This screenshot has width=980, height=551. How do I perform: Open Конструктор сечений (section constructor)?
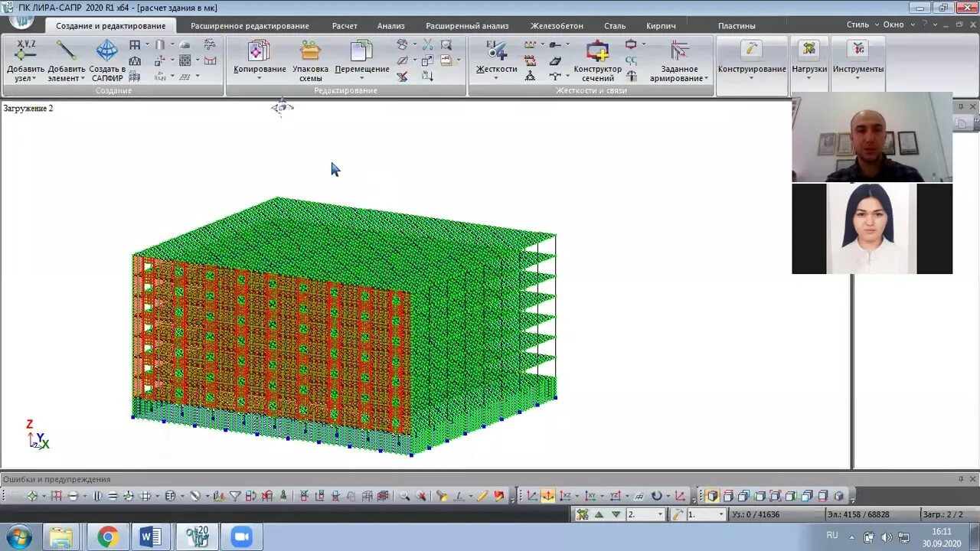[x=597, y=61]
